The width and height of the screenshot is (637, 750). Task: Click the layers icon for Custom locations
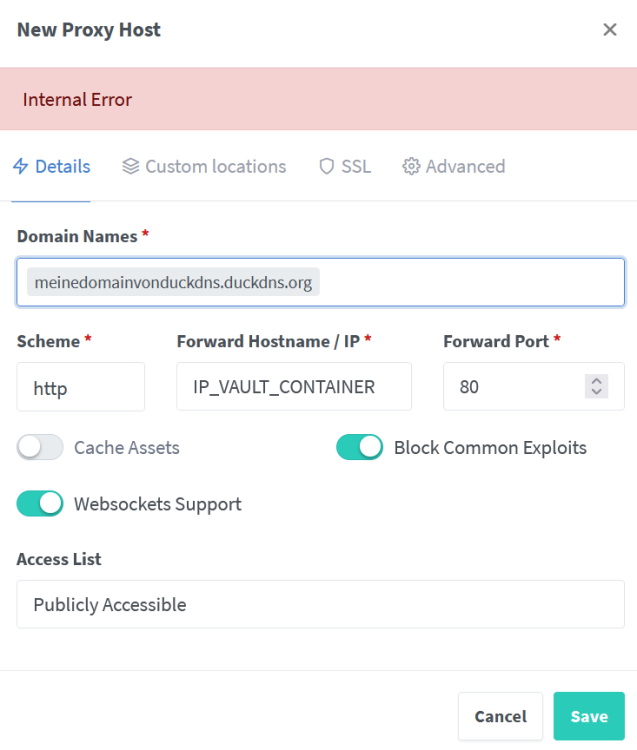pos(131,166)
